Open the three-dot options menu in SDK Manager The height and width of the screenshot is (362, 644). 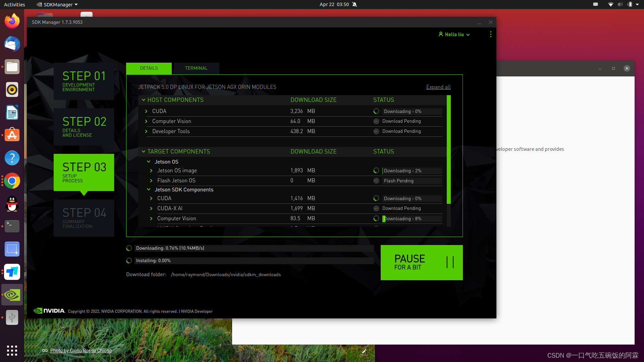(x=490, y=34)
